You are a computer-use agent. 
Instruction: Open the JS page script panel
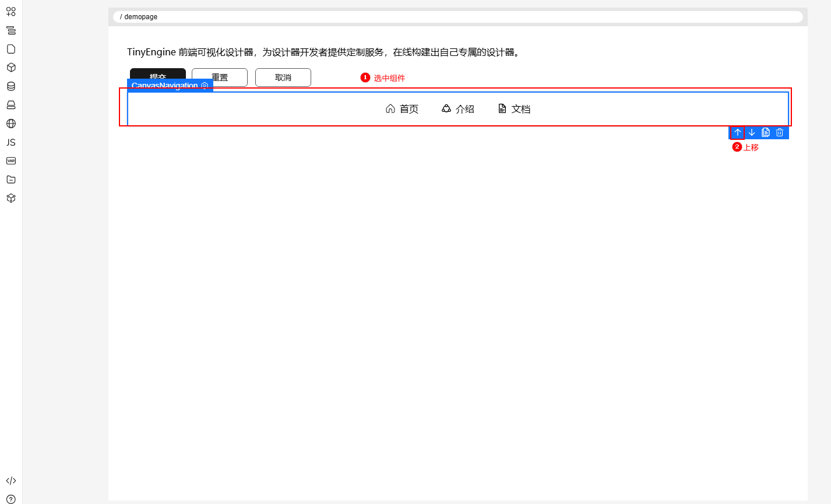11,142
